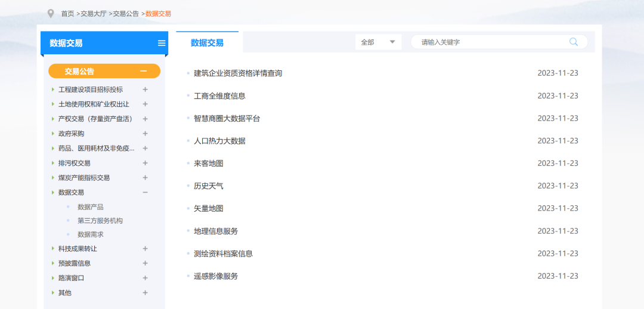Open 遥感影像服务 listing

pyautogui.click(x=216, y=276)
